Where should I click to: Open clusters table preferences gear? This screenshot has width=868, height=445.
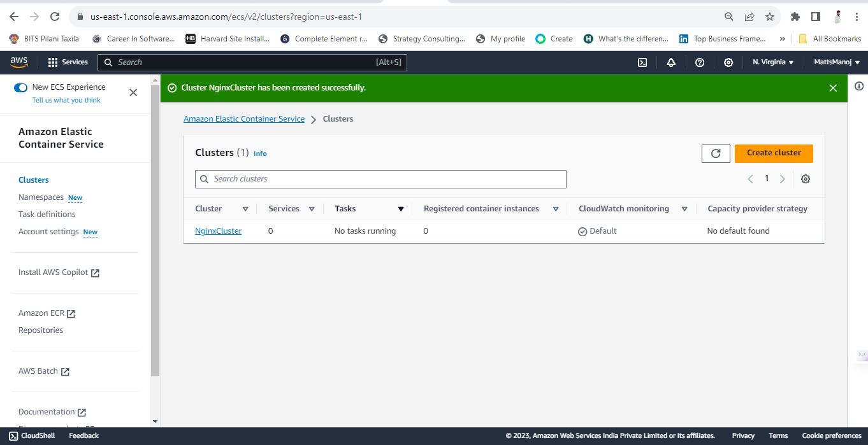pos(806,179)
